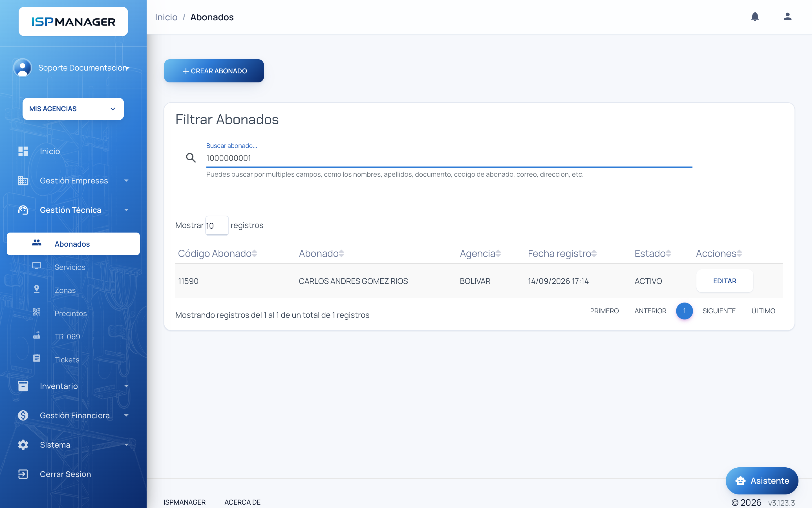Expand the Soporte Documentacion user menu arrow
Screen dimensions: 812x508
point(127,68)
